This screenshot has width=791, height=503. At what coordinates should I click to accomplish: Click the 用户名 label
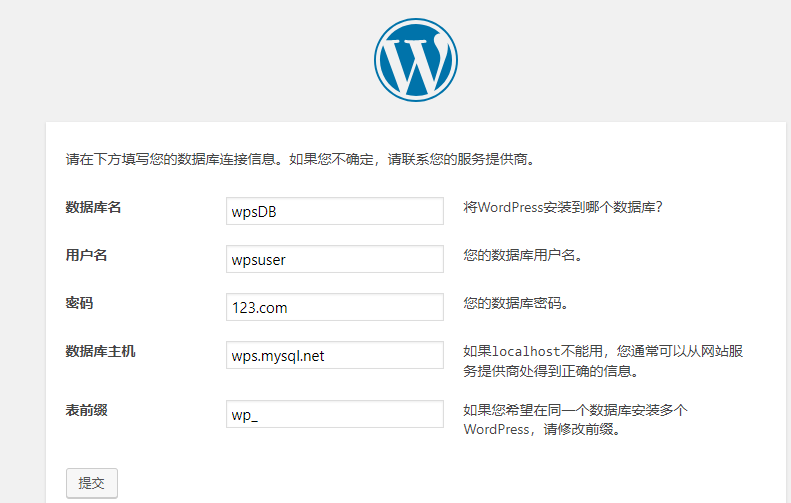pos(86,255)
